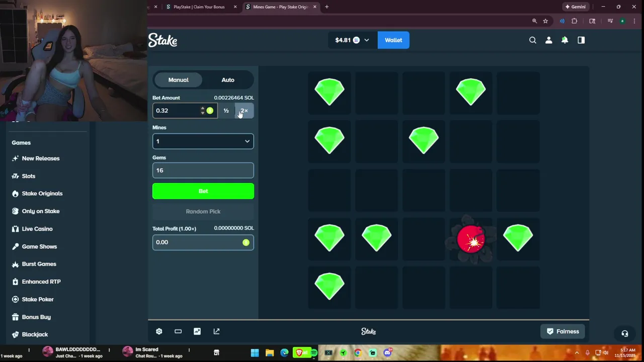Double the bet with 2× button
644x362 pixels.
coord(244,111)
